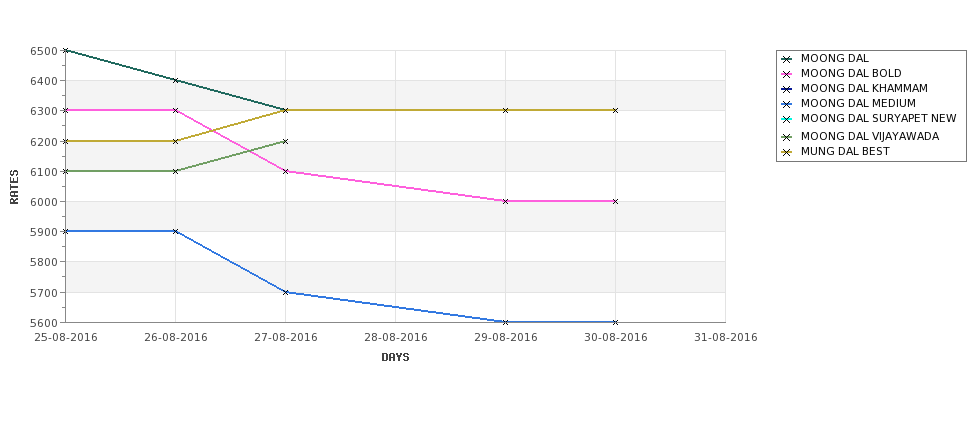Click the MOONG DAL VIJAYAWADA legend marker
The image size is (975, 429).
click(x=787, y=137)
